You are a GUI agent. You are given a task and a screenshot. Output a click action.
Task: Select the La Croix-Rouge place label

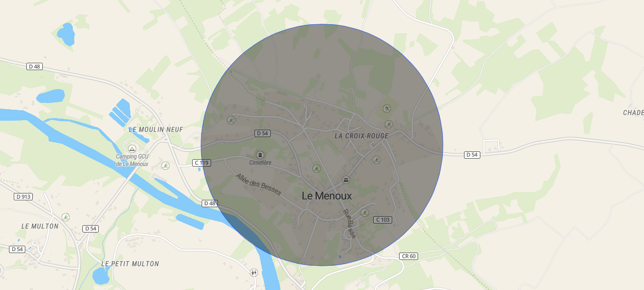tap(362, 136)
